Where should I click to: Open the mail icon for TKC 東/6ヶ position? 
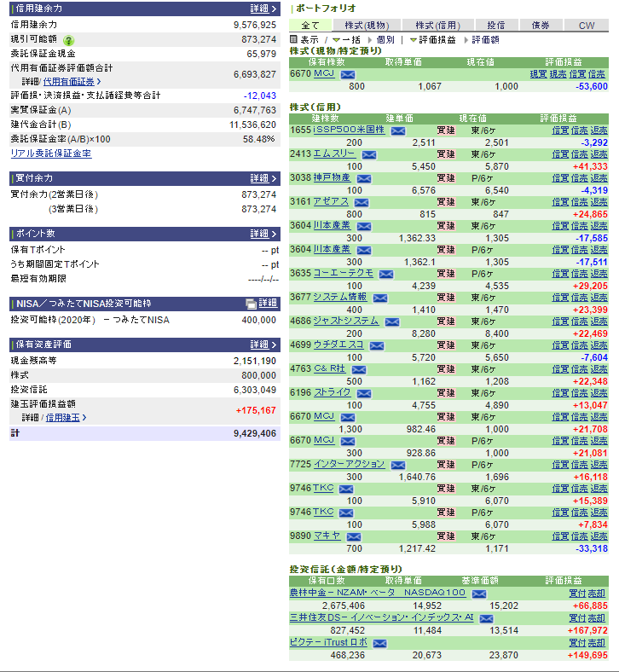click(x=346, y=490)
